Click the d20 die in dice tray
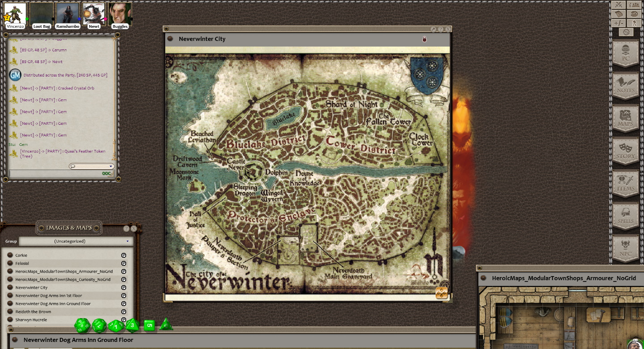 (x=82, y=325)
